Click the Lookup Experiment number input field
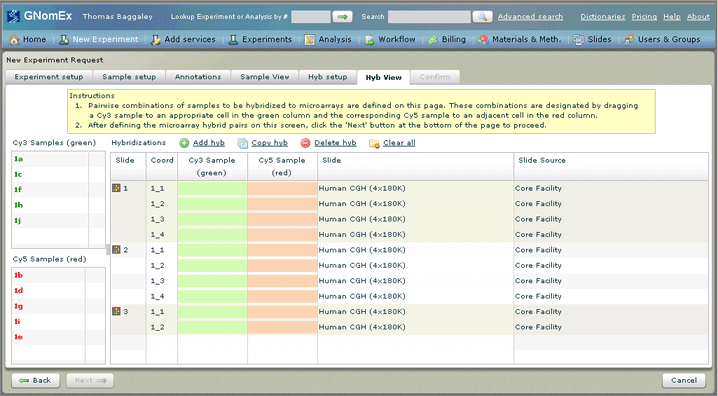718x396 pixels. 310,17
